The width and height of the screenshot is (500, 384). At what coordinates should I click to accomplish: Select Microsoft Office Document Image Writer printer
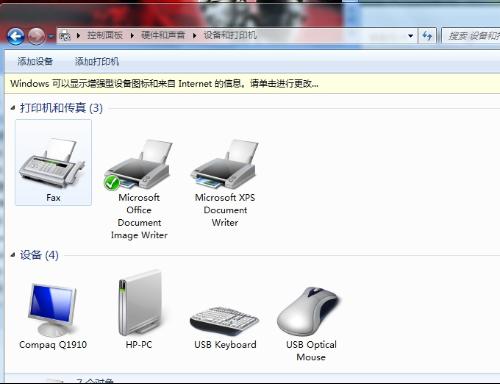tap(139, 189)
